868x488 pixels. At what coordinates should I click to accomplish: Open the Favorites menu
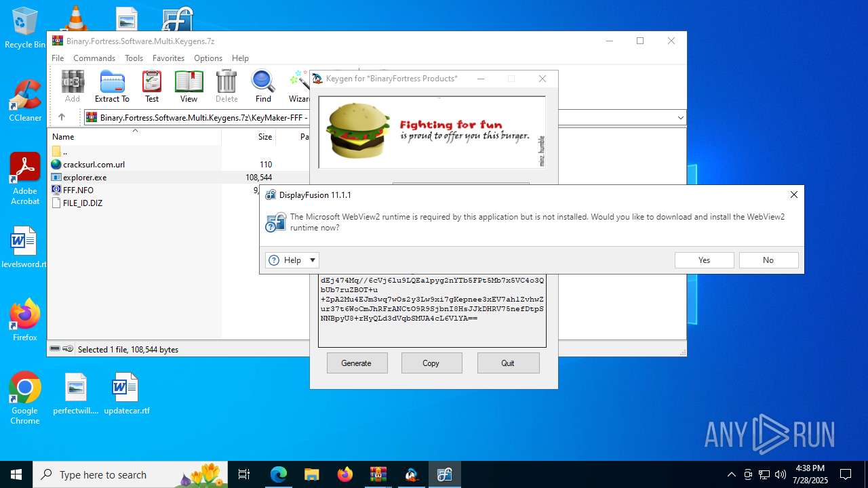pos(168,58)
